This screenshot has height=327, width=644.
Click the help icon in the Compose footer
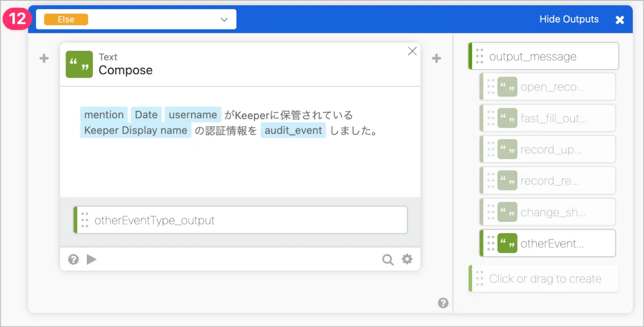coord(74,259)
